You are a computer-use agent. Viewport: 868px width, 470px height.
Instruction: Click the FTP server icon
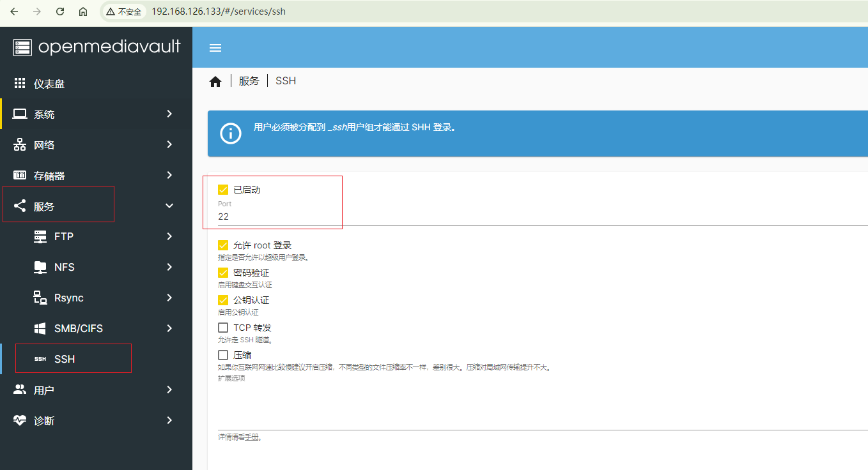coord(40,236)
